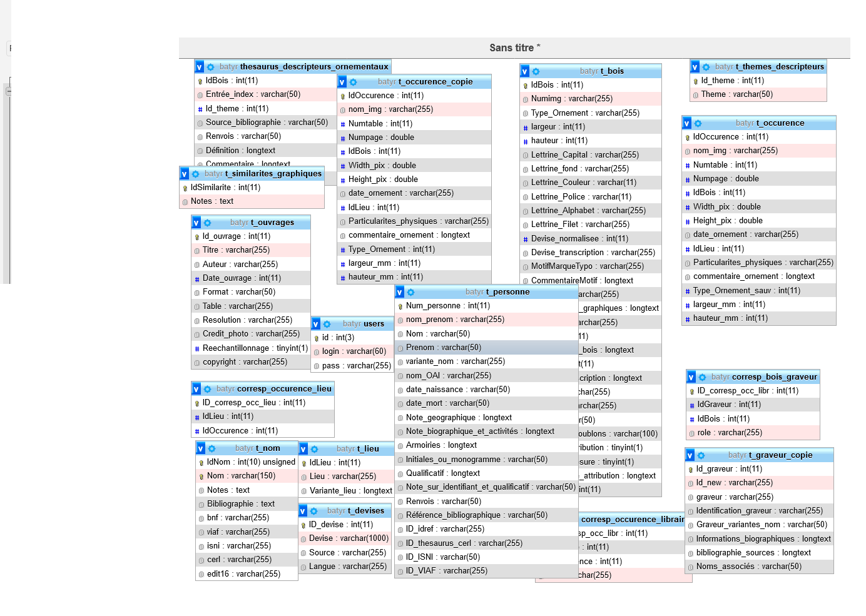866x616 pixels.
Task: Select 'Prenom : varchar(50)' row in t_personne
Action: click(x=486, y=348)
